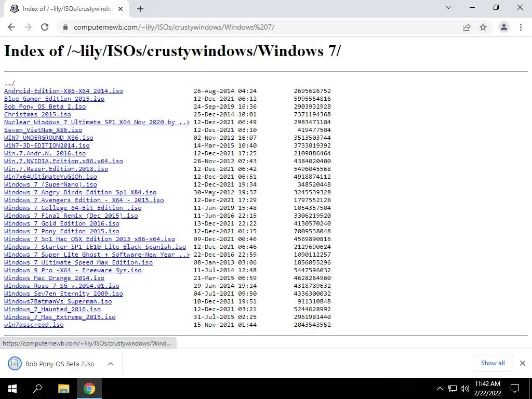This screenshot has height=399, width=532.
Task: Download Win.7.NVIDIA.Edition.x86.x64.iso
Action: pyautogui.click(x=63, y=161)
